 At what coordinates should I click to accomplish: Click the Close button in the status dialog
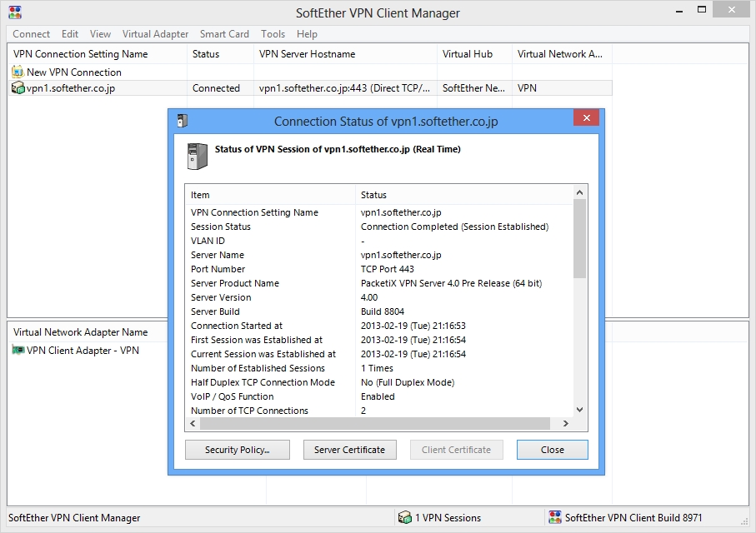(552, 449)
